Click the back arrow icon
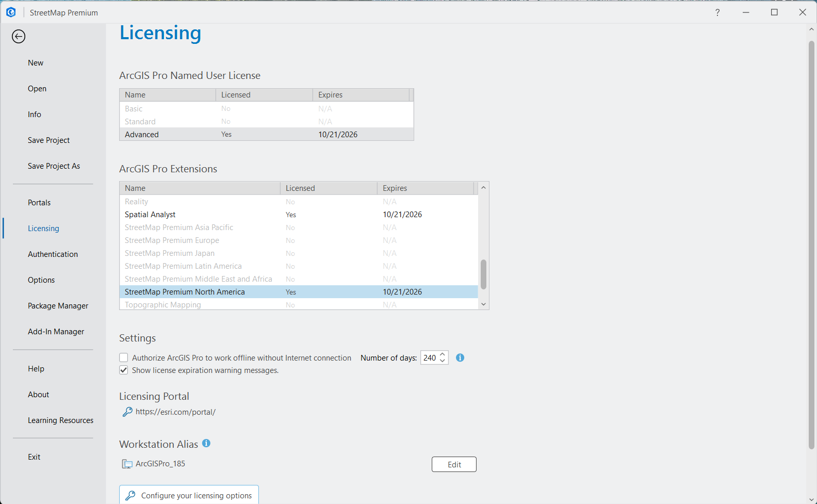 19,36
